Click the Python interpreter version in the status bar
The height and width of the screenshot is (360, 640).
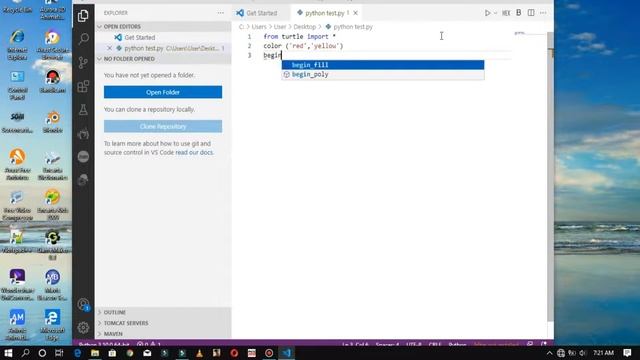tap(104, 344)
